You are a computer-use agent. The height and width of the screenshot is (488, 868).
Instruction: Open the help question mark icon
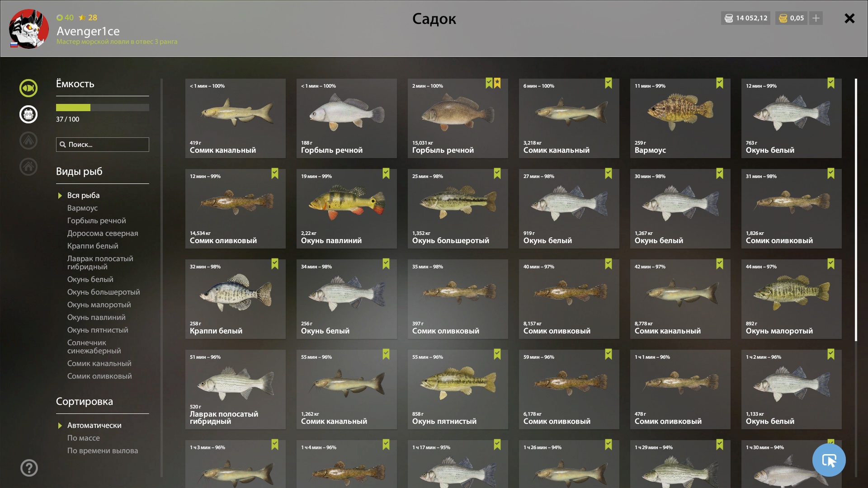tap(29, 468)
